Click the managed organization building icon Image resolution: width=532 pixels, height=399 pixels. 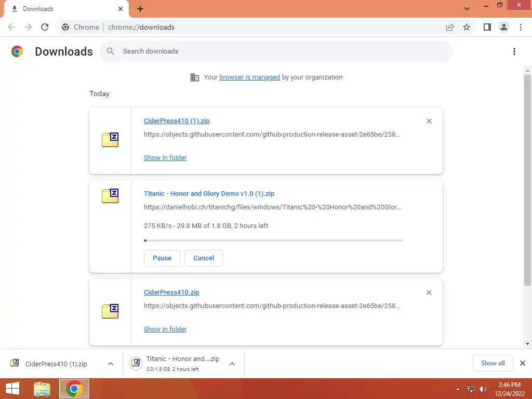point(195,77)
